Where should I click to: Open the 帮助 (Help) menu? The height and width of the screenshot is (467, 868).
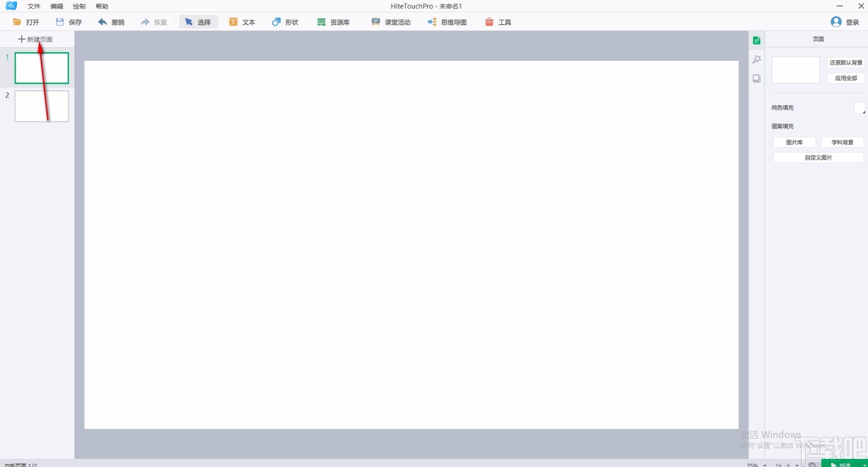click(102, 7)
